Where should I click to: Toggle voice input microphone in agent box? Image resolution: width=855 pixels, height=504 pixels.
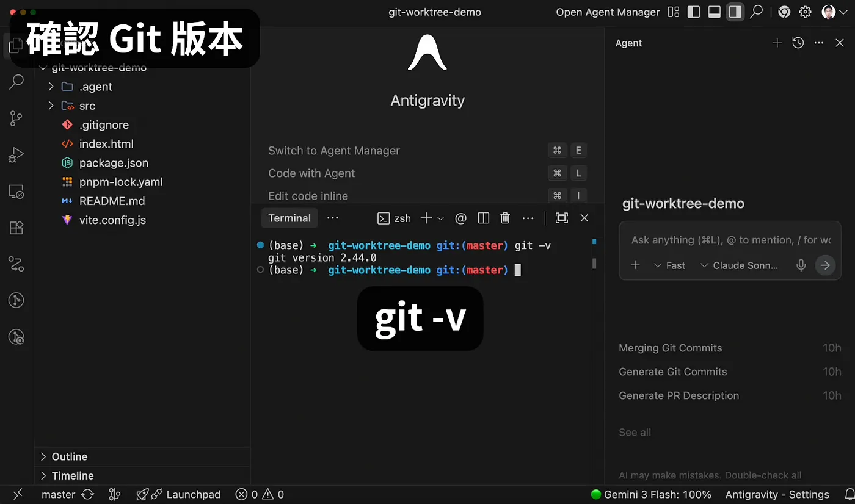tap(801, 265)
